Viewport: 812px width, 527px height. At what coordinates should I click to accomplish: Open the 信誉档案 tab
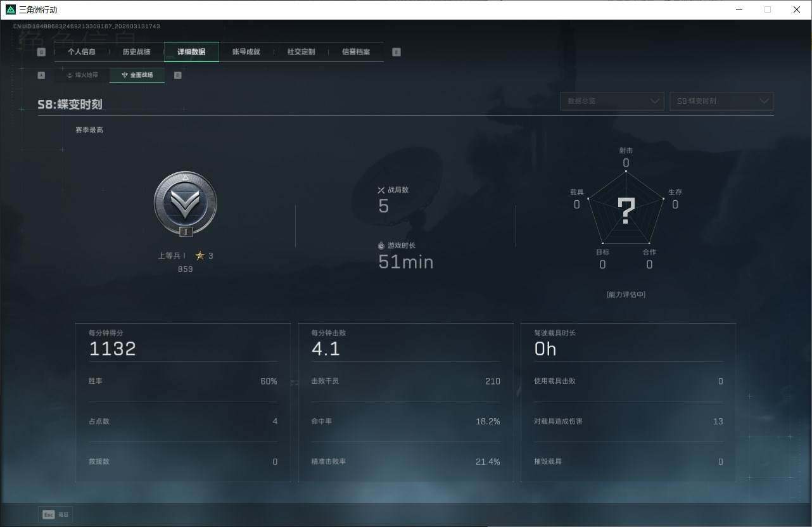pos(356,52)
